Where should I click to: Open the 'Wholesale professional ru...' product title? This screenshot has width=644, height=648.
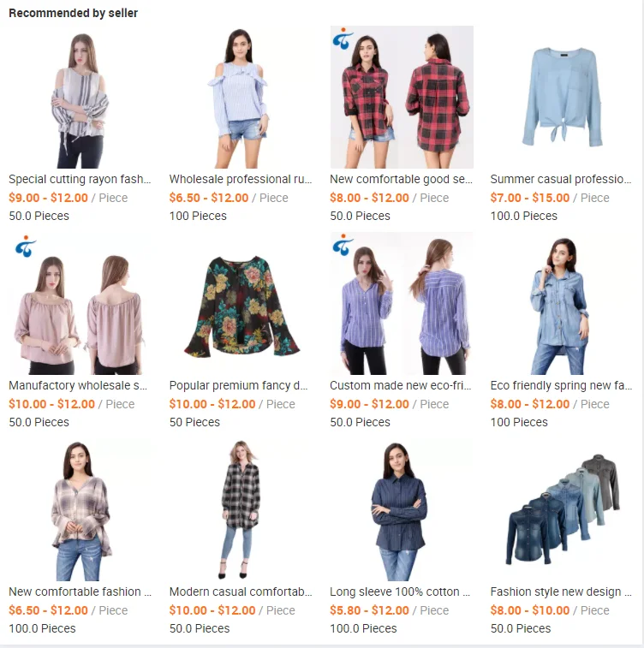pyautogui.click(x=240, y=179)
